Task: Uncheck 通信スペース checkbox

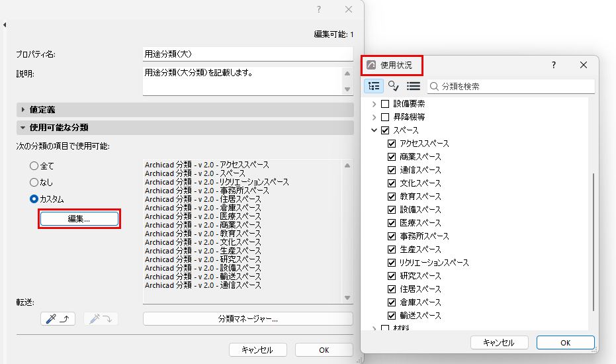Action: tap(391, 170)
